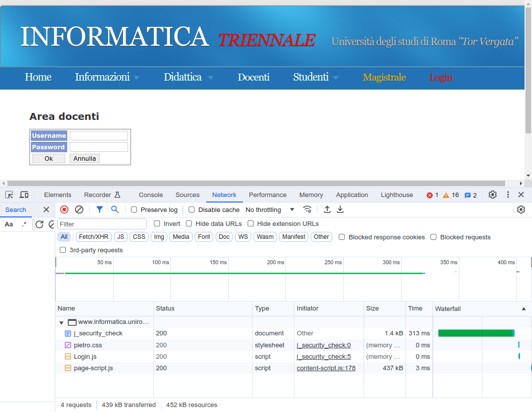
Task: Enable Preserve log checkbox
Action: point(134,209)
